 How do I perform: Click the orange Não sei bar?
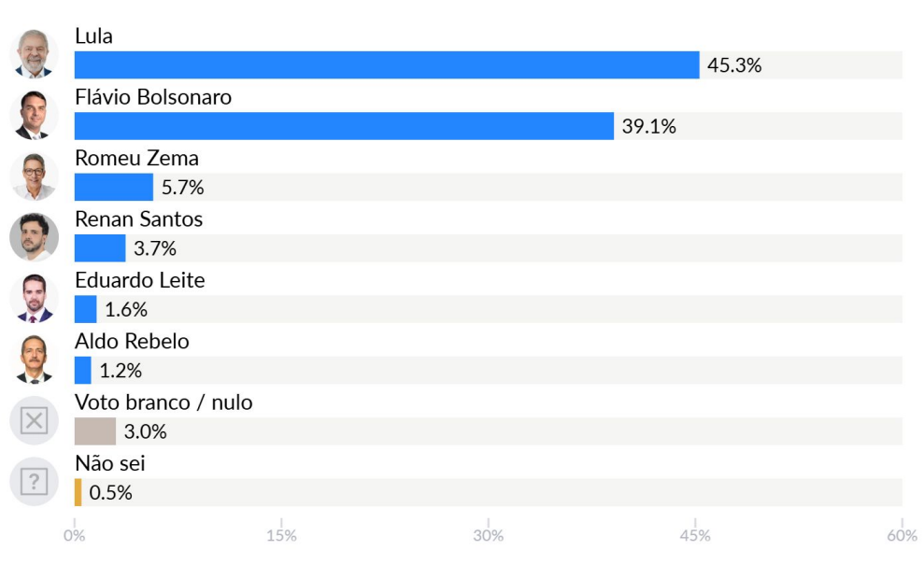tap(78, 492)
